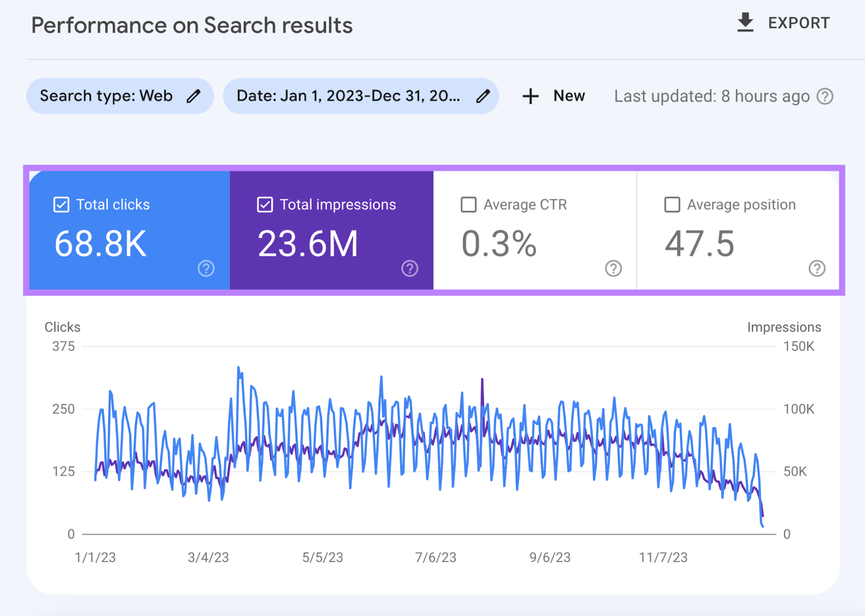Open the help icon on Average CTR card
Viewport: 865px width, 616px height.
click(613, 268)
